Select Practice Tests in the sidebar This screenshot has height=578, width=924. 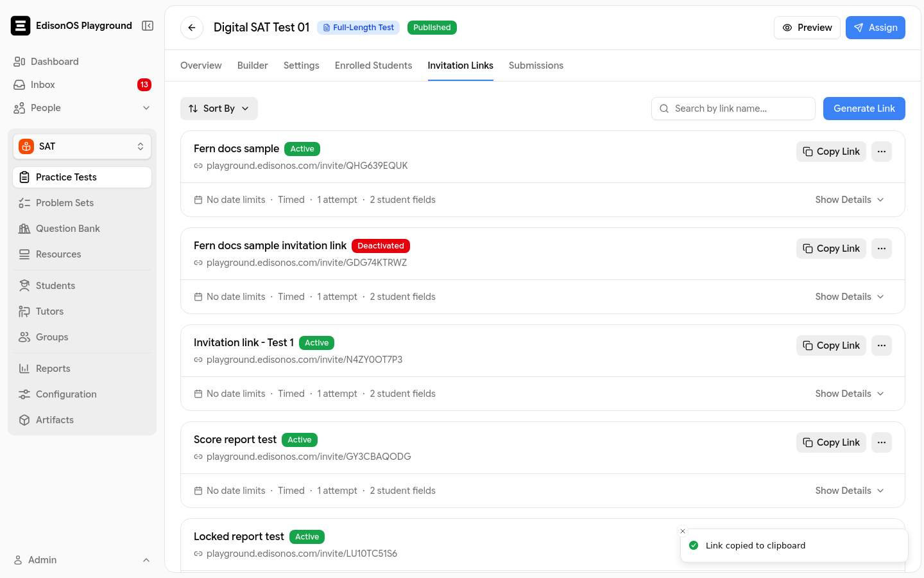tap(82, 177)
